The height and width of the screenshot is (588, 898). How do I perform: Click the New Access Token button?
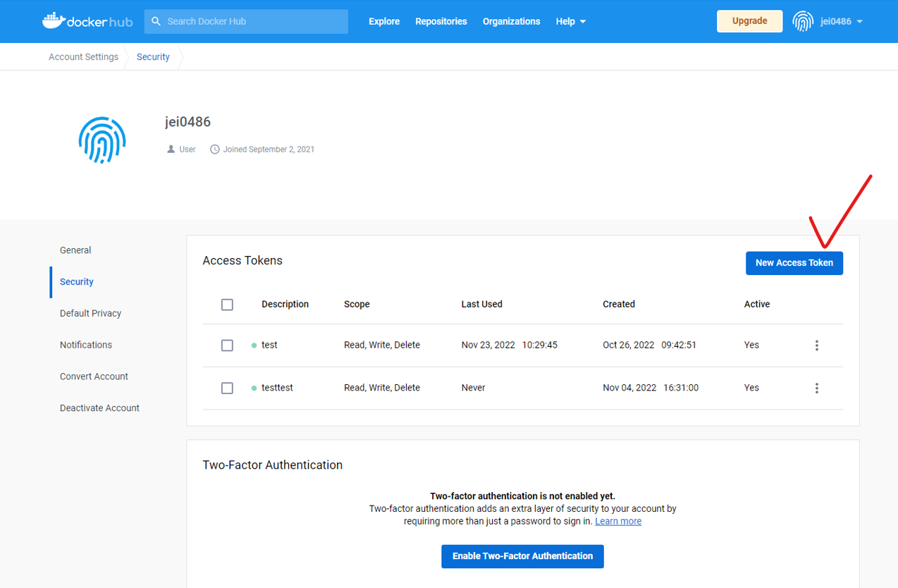pyautogui.click(x=794, y=263)
